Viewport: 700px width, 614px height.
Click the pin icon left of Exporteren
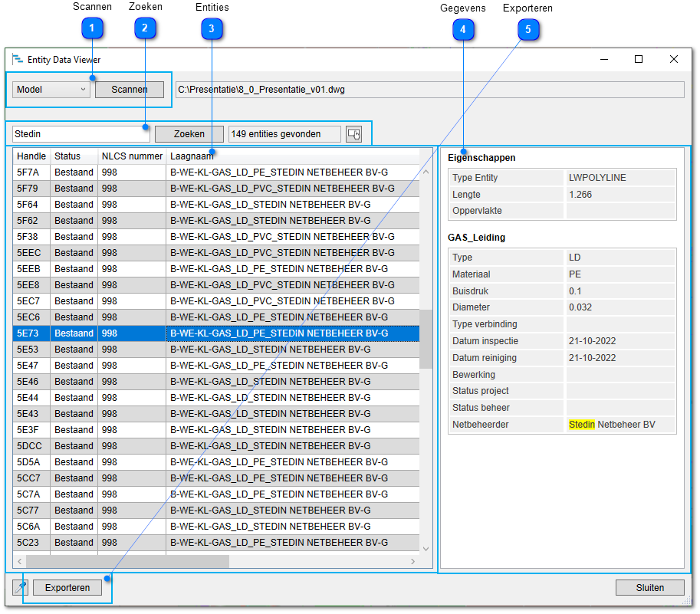[x=21, y=588]
